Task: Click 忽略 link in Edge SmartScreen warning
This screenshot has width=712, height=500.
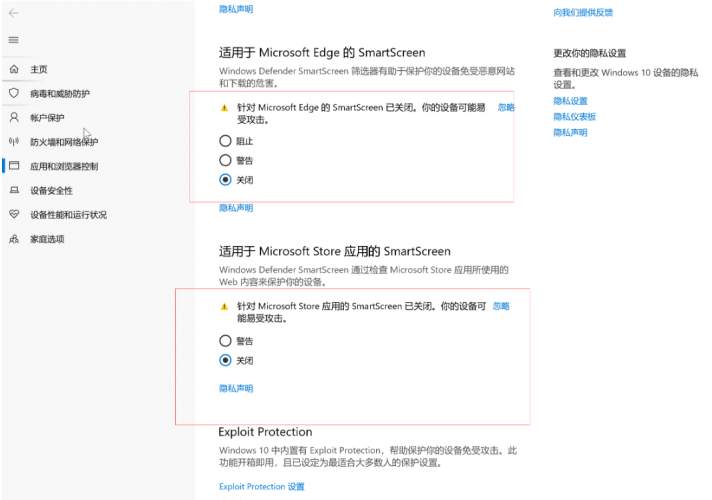Action: [506, 107]
